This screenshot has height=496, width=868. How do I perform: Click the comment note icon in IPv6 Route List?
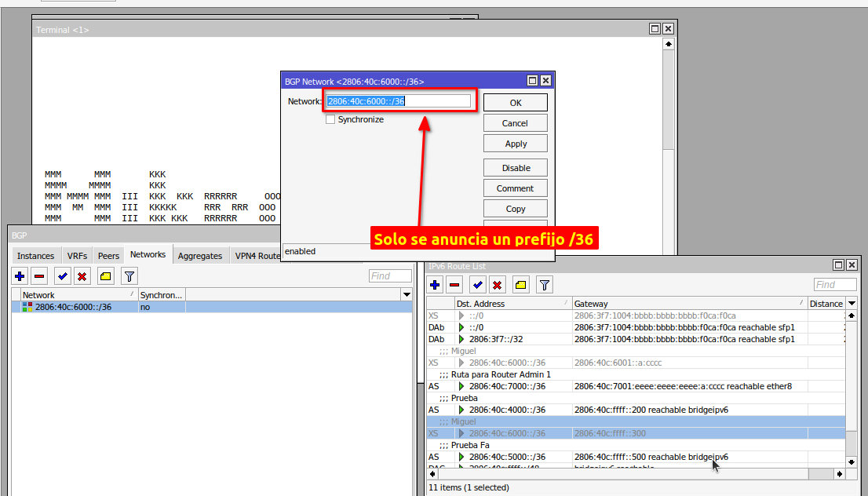[520, 285]
